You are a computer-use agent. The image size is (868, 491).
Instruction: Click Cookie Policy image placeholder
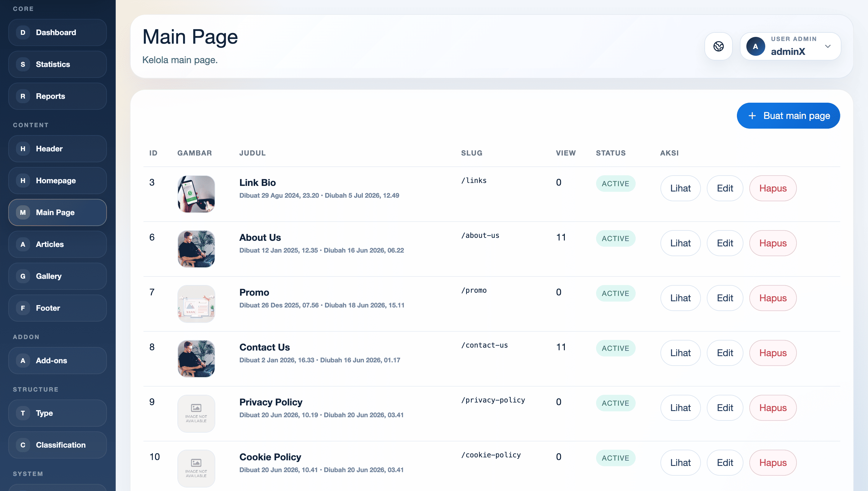(196, 468)
